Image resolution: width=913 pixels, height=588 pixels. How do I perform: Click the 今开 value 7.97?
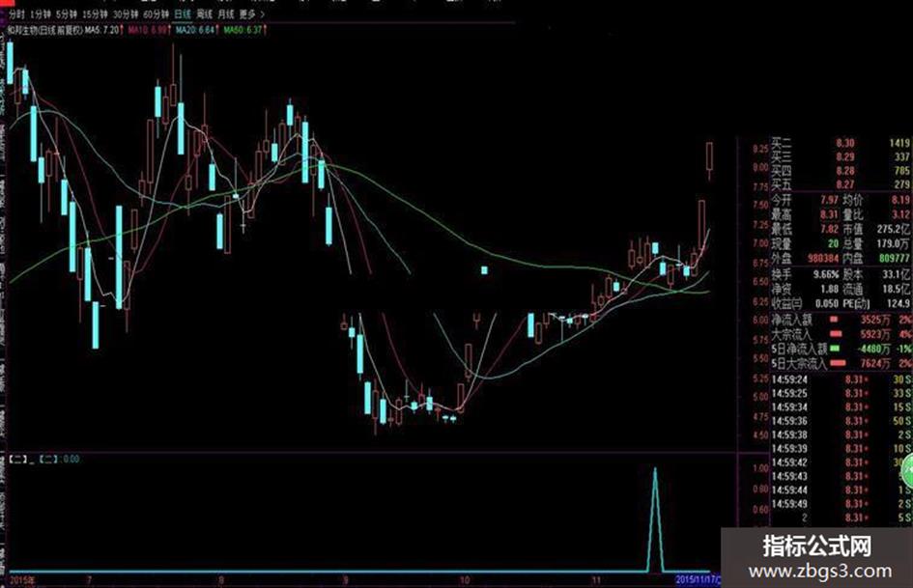tap(829, 200)
